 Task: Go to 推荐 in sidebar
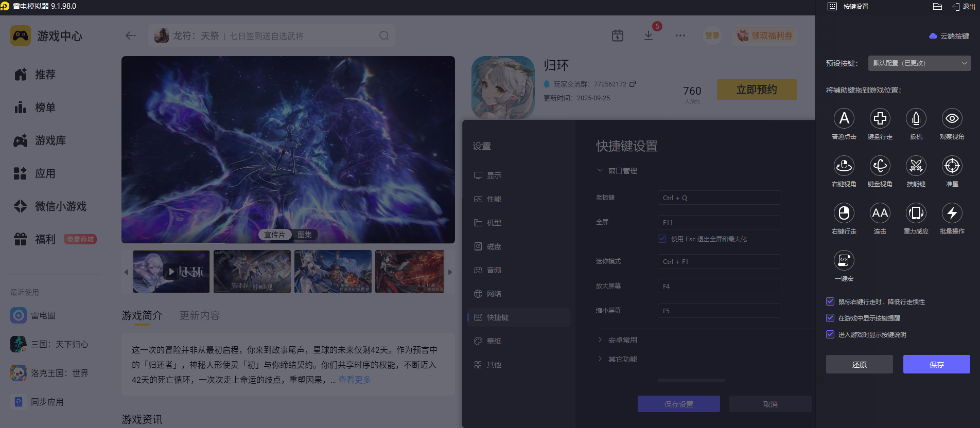35,75
